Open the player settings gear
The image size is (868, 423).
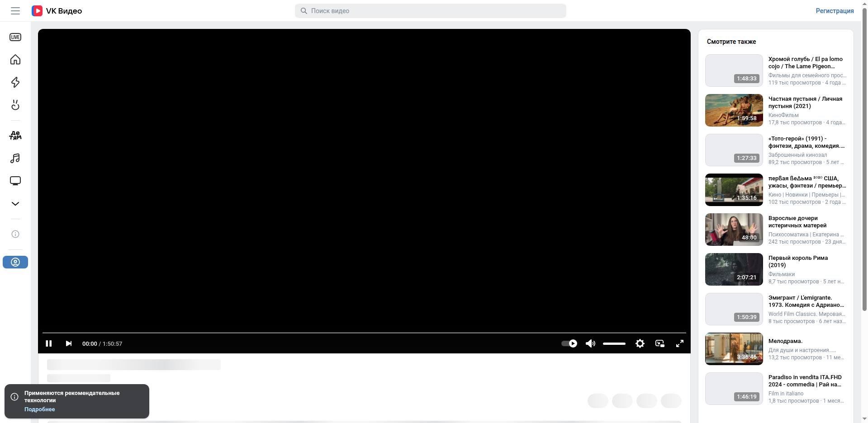(x=640, y=343)
